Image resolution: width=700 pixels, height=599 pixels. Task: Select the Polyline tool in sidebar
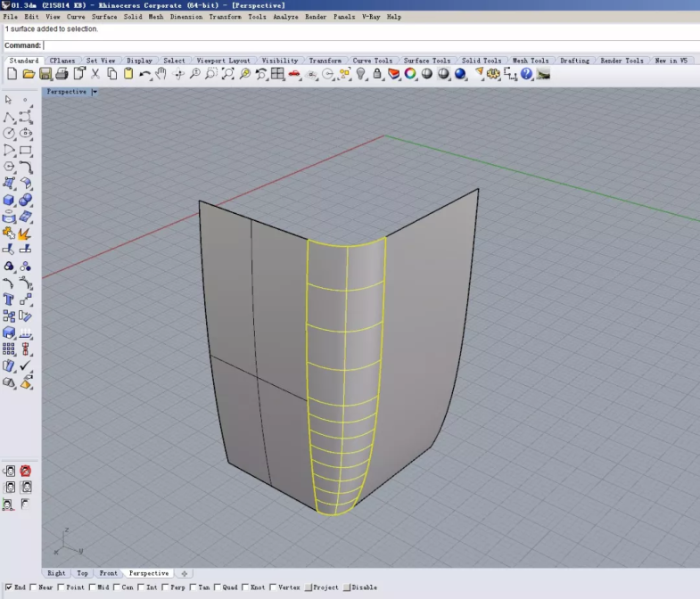(x=9, y=117)
